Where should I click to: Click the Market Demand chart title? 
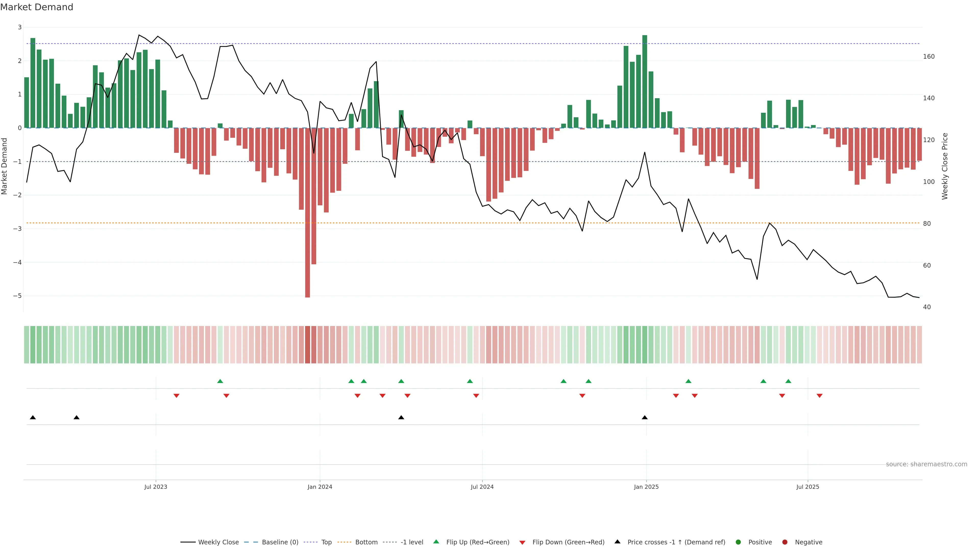point(36,7)
